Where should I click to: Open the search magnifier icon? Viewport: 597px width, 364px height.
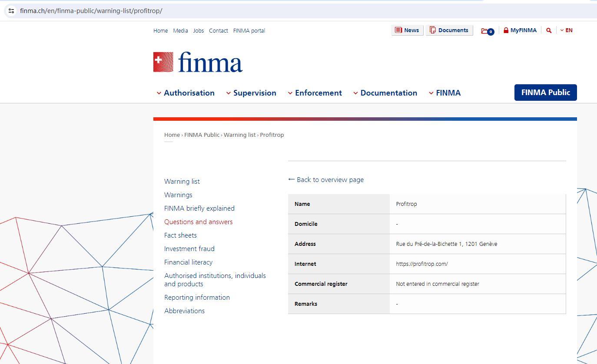549,30
